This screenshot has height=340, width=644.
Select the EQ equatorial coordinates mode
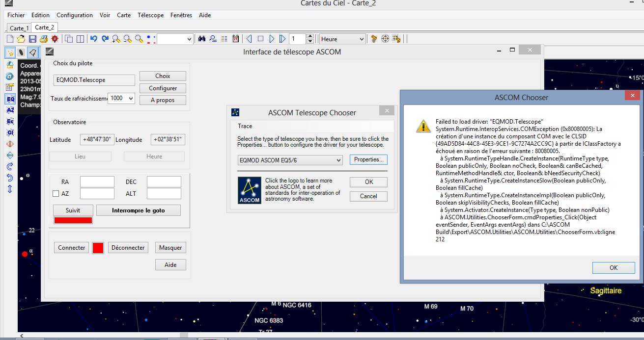tap(10, 99)
